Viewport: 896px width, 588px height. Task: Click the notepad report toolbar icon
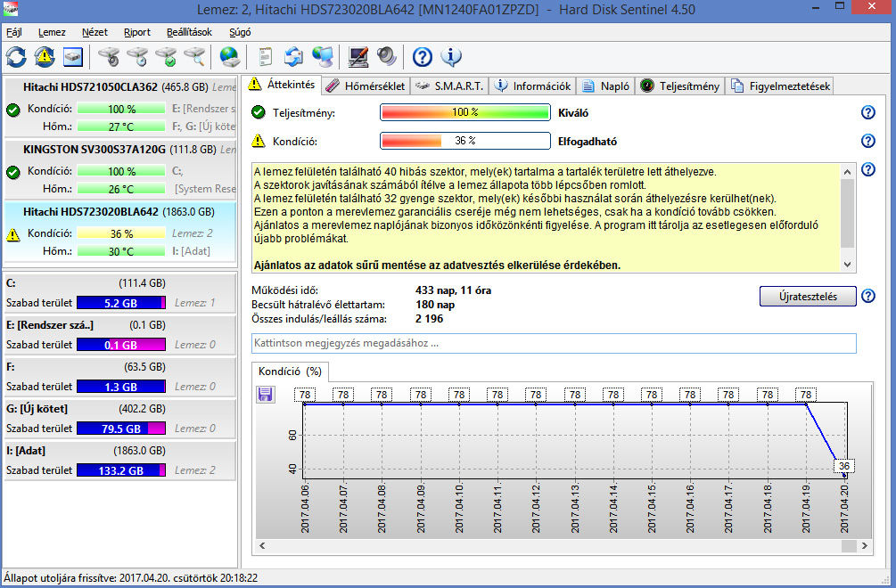pos(265,56)
